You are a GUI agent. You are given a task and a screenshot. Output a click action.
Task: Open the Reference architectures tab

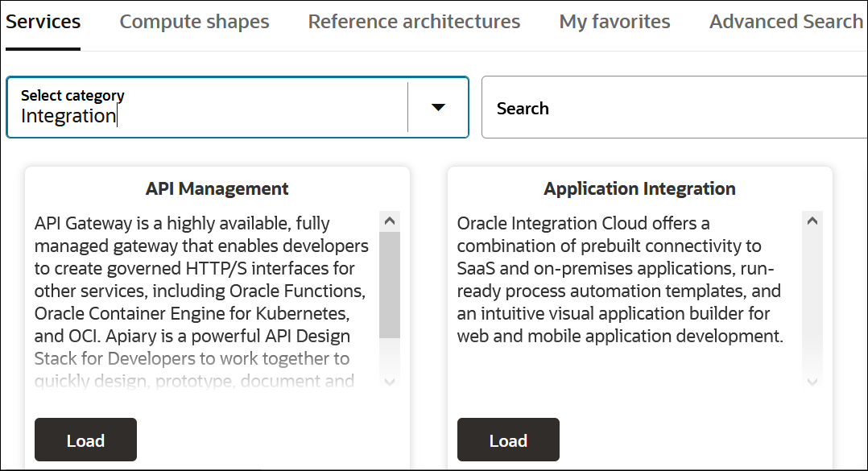[x=414, y=22]
